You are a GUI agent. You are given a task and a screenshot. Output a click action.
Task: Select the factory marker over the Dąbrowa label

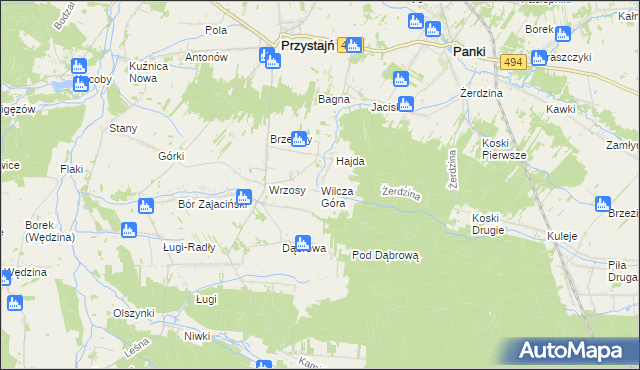click(302, 243)
